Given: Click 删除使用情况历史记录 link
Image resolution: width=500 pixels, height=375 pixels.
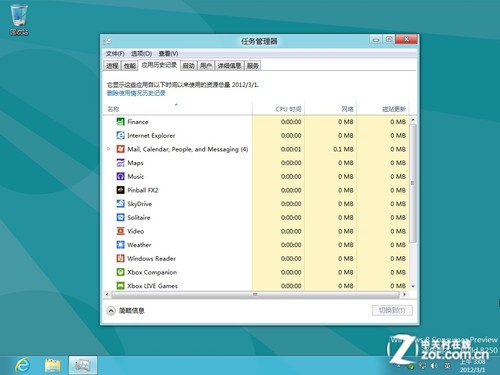Looking at the screenshot, I should point(136,93).
